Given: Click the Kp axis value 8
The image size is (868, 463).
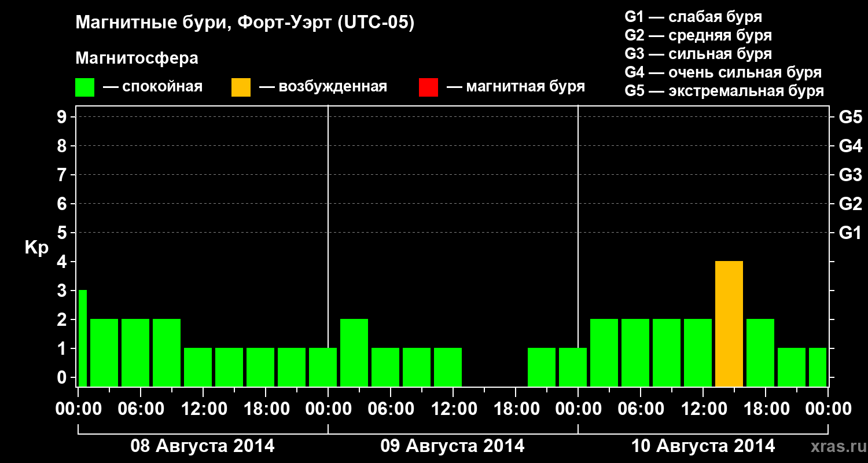Looking at the screenshot, I should 63,146.
